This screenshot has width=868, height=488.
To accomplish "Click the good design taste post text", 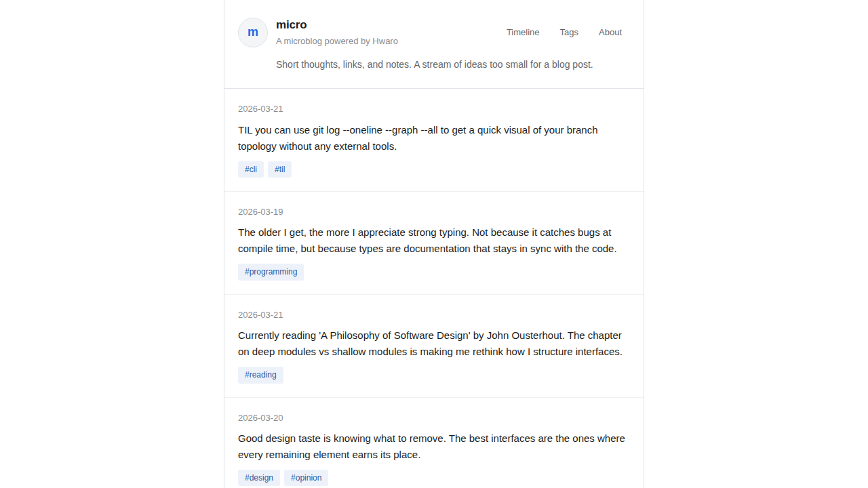I will click(431, 447).
